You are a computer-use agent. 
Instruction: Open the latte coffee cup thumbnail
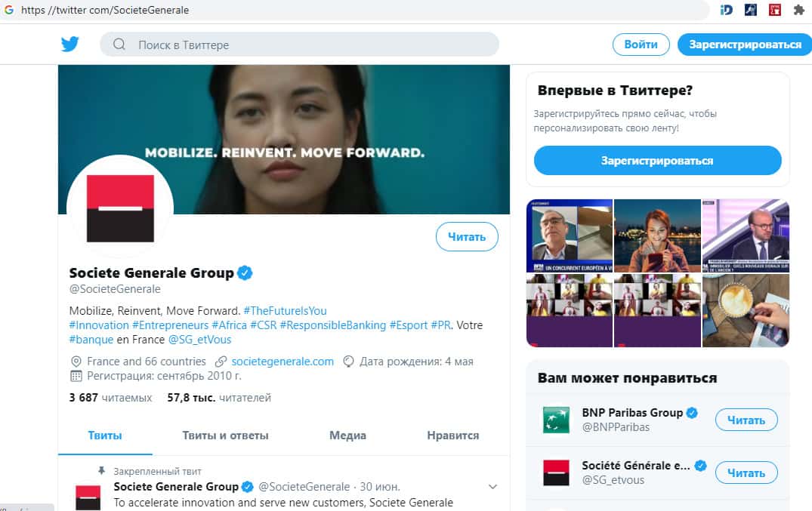(x=746, y=310)
